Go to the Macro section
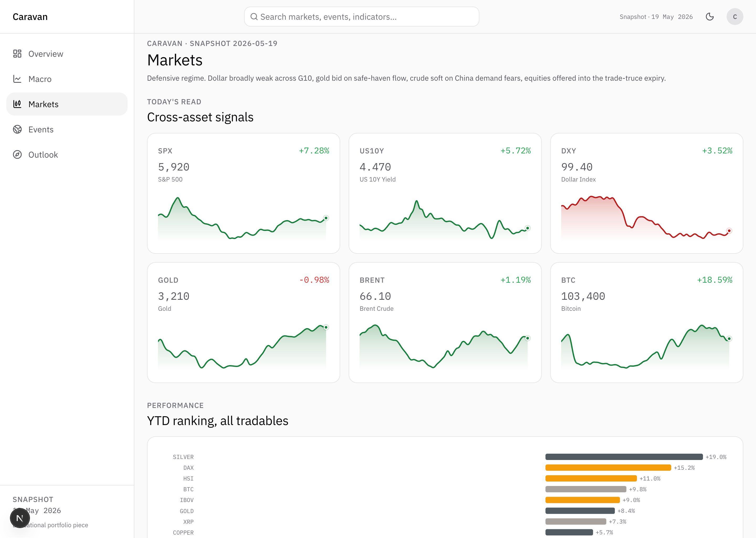The width and height of the screenshot is (756, 538). tap(67, 79)
